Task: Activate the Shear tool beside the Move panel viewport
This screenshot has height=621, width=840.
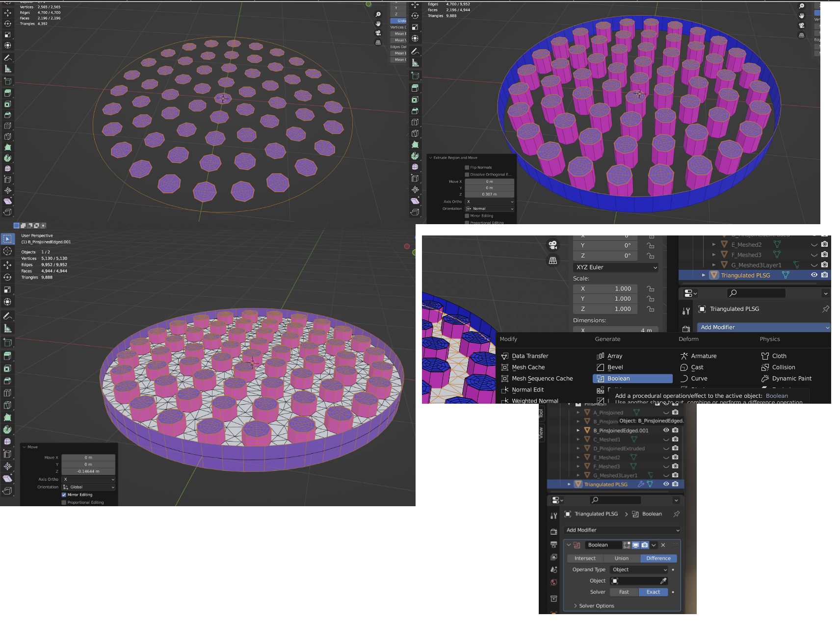Action: (7, 478)
